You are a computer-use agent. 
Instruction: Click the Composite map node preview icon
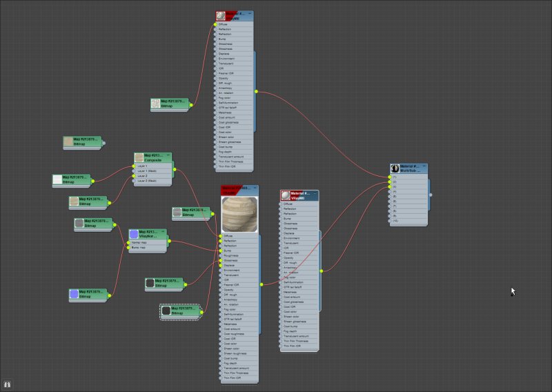[139, 157]
